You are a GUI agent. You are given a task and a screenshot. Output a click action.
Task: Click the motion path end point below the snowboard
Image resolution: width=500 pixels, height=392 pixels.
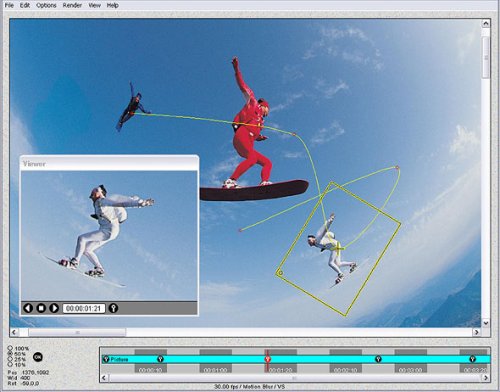tap(240, 230)
